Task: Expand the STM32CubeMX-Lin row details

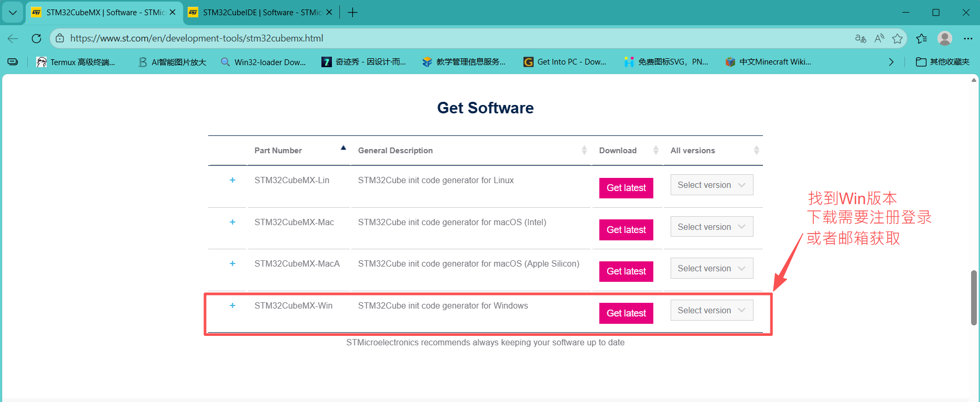Action: click(232, 180)
